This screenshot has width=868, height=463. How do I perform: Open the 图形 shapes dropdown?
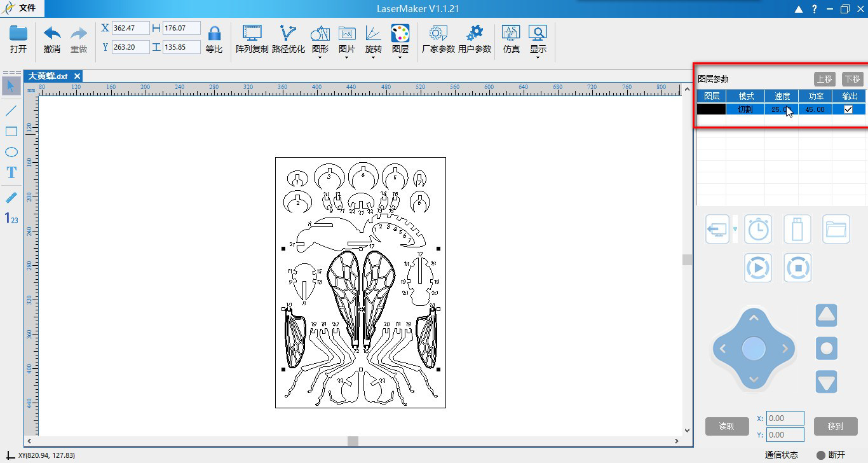point(320,42)
